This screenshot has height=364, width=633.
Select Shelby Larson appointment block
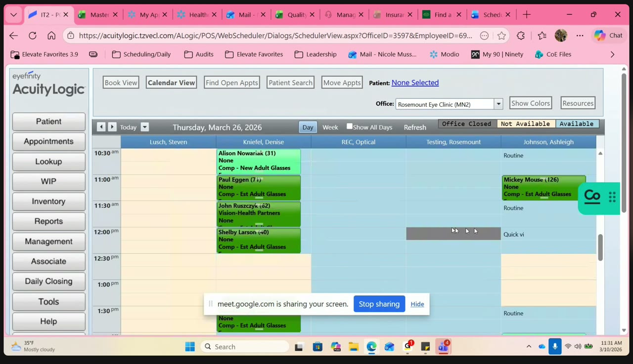[x=259, y=240]
